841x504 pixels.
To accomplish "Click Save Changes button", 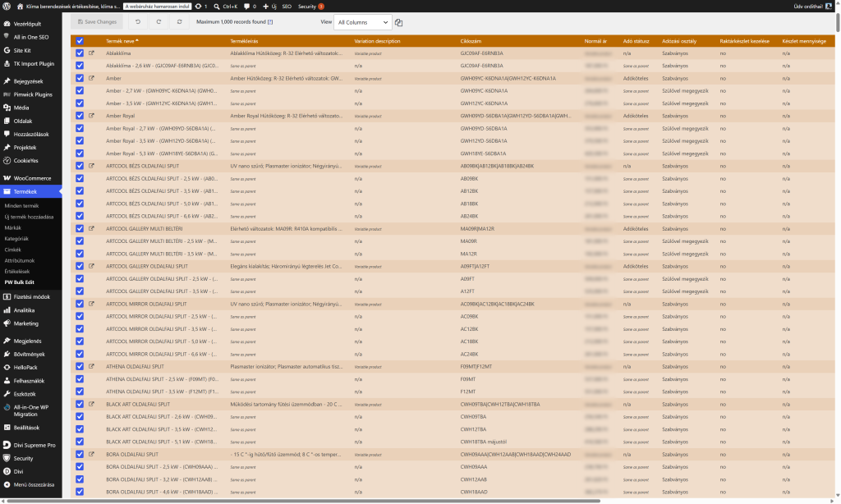I will click(x=97, y=22).
